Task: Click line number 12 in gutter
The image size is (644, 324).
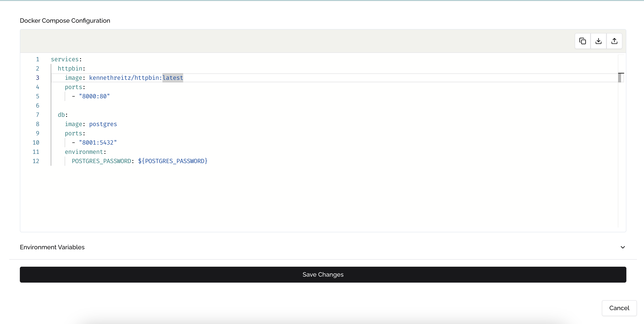Action: tap(36, 161)
